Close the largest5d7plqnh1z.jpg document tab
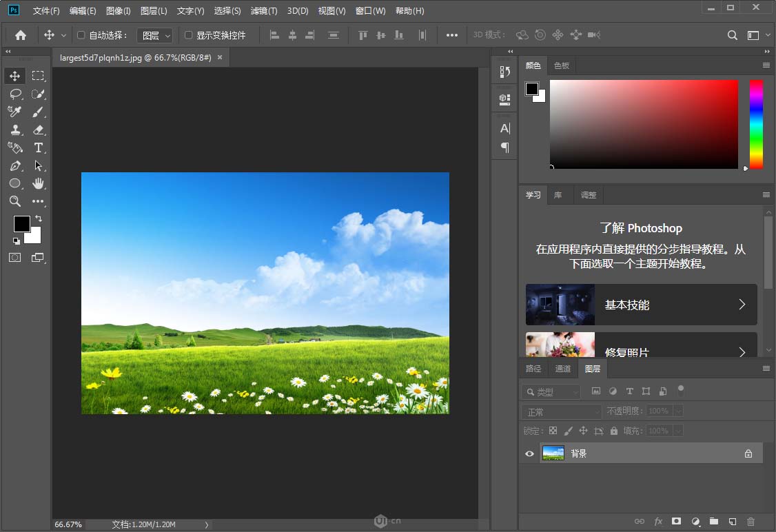776x532 pixels. pyautogui.click(x=220, y=57)
